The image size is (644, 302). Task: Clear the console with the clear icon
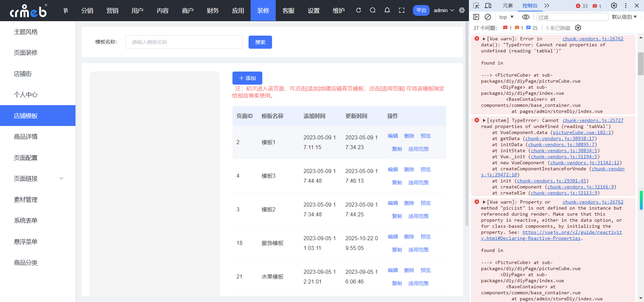click(488, 17)
